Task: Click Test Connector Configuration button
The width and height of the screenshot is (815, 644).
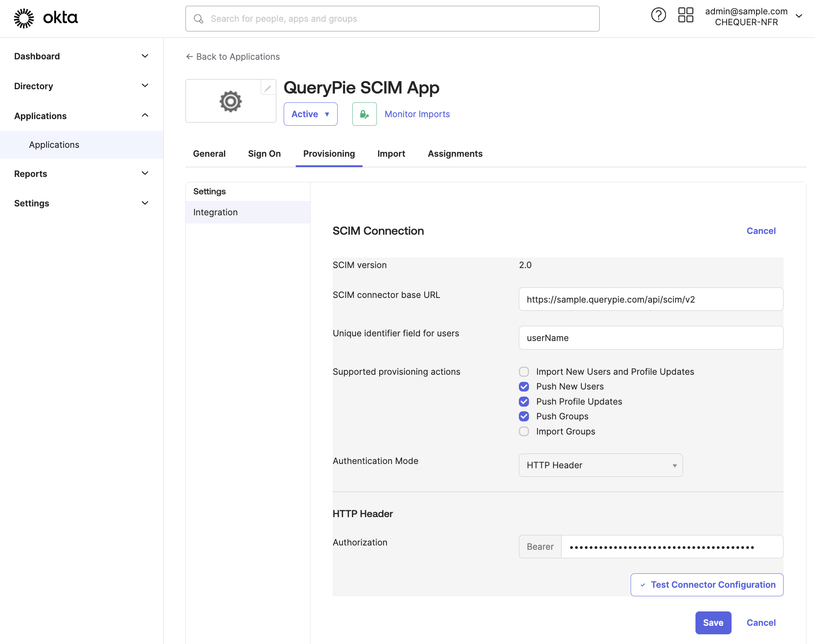Action: 707,585
